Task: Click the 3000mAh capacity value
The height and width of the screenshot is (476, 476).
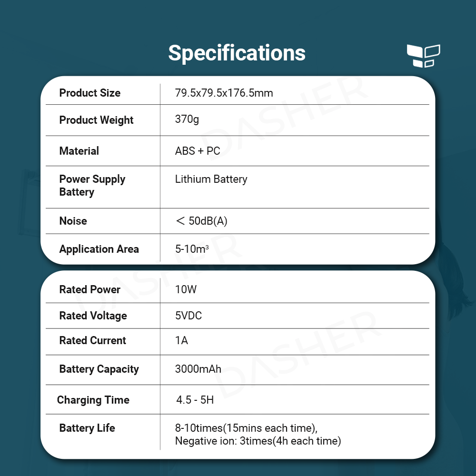Action: (x=198, y=369)
